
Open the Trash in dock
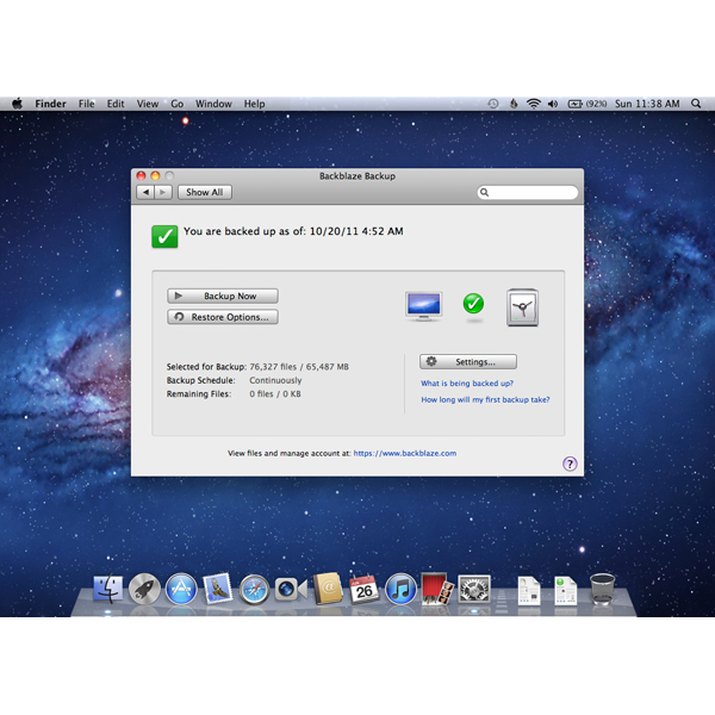click(x=602, y=589)
